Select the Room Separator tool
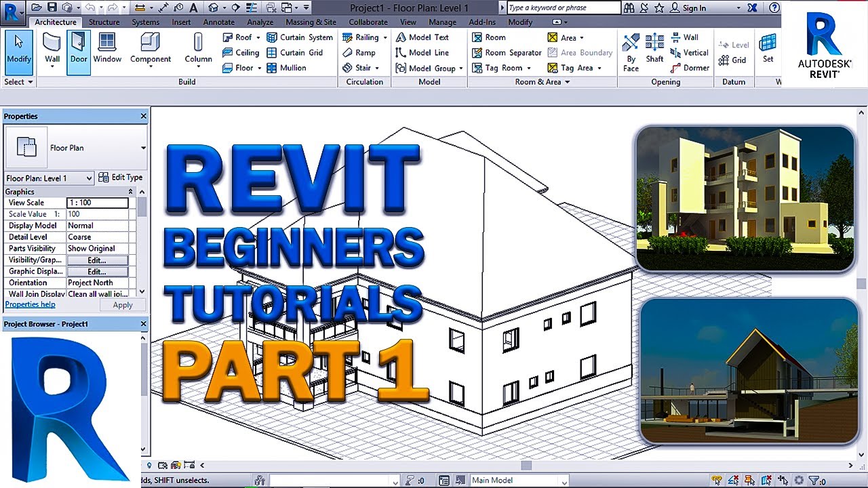The image size is (868, 488). coord(507,53)
